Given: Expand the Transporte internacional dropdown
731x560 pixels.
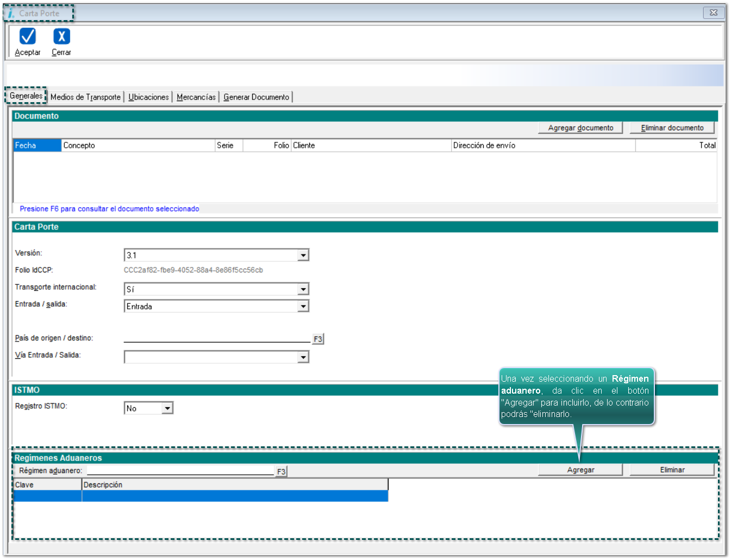Looking at the screenshot, I should tap(303, 289).
